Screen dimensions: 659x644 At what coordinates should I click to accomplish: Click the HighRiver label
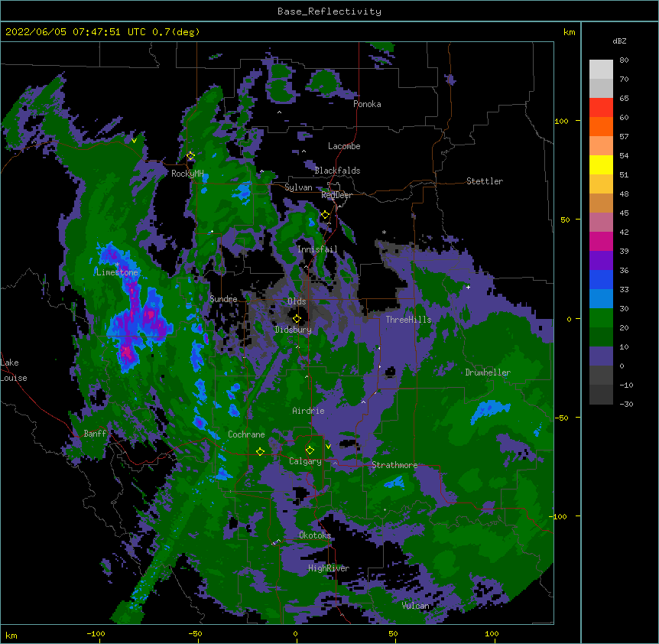tap(329, 568)
